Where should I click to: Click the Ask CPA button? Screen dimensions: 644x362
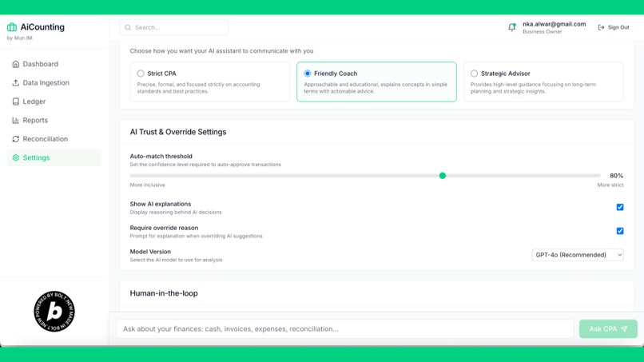tap(608, 329)
